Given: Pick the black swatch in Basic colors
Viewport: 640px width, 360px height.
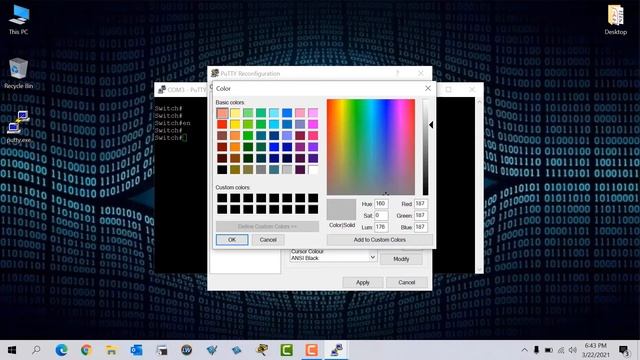Looking at the screenshot, I should tap(222, 169).
